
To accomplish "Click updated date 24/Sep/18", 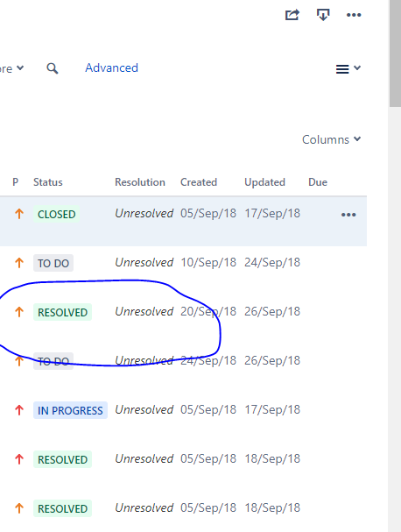I will pyautogui.click(x=272, y=262).
